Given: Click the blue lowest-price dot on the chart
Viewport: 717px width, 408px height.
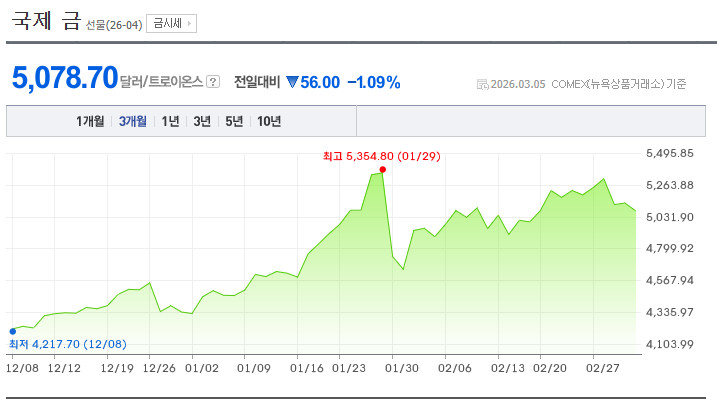Looking at the screenshot, I should (12, 331).
